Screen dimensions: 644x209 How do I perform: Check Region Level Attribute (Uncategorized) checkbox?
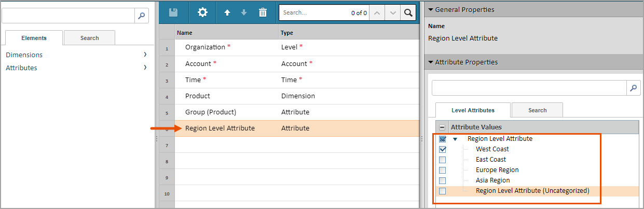pos(442,191)
